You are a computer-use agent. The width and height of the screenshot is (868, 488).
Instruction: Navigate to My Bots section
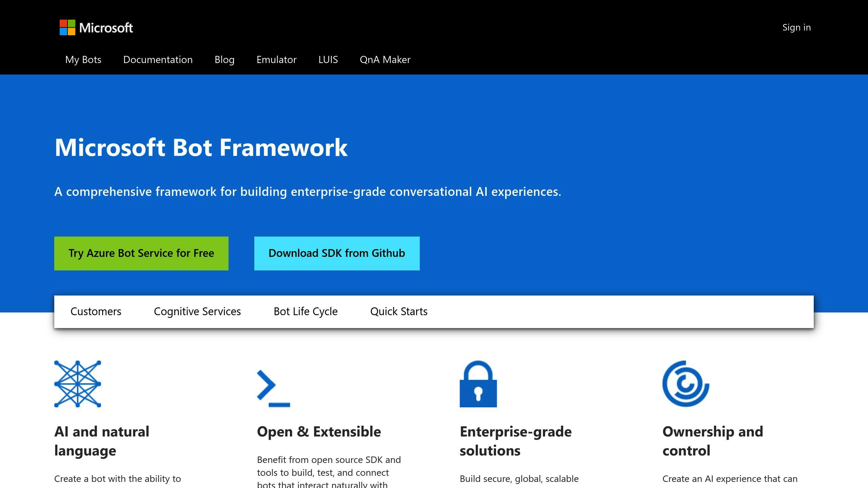83,59
